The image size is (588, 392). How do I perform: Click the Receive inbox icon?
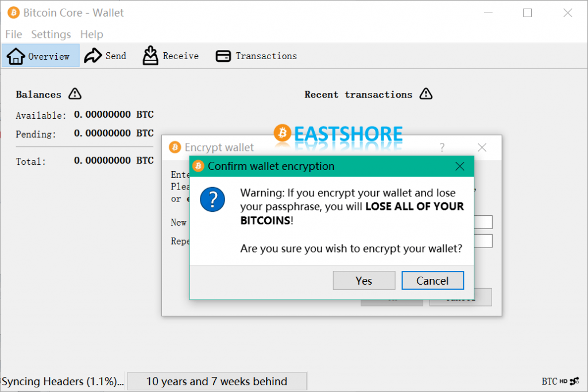click(150, 56)
